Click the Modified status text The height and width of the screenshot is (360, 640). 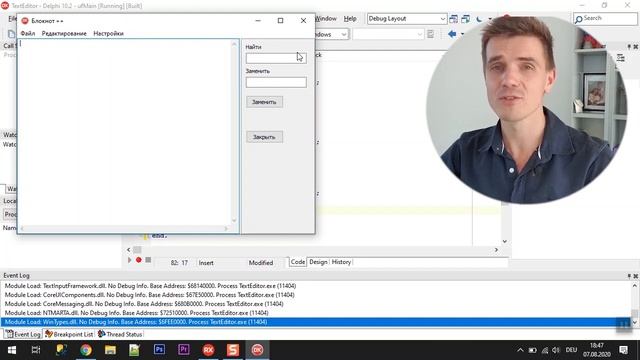[x=261, y=263]
